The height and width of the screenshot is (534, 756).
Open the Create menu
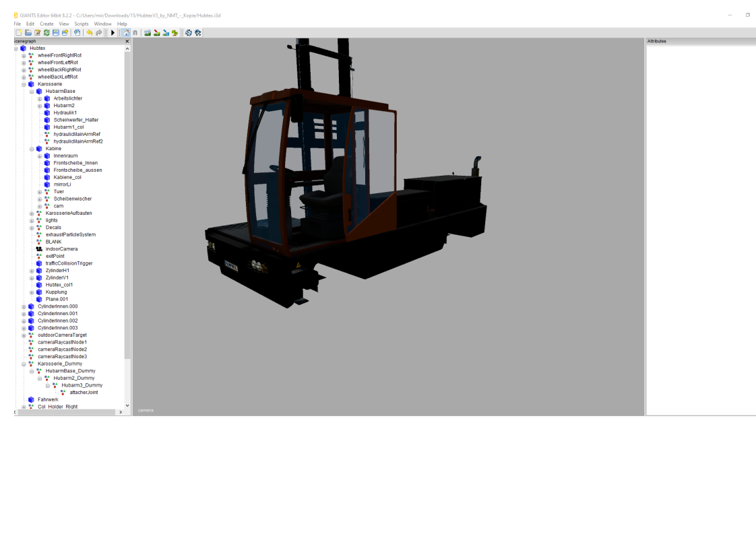tap(46, 24)
